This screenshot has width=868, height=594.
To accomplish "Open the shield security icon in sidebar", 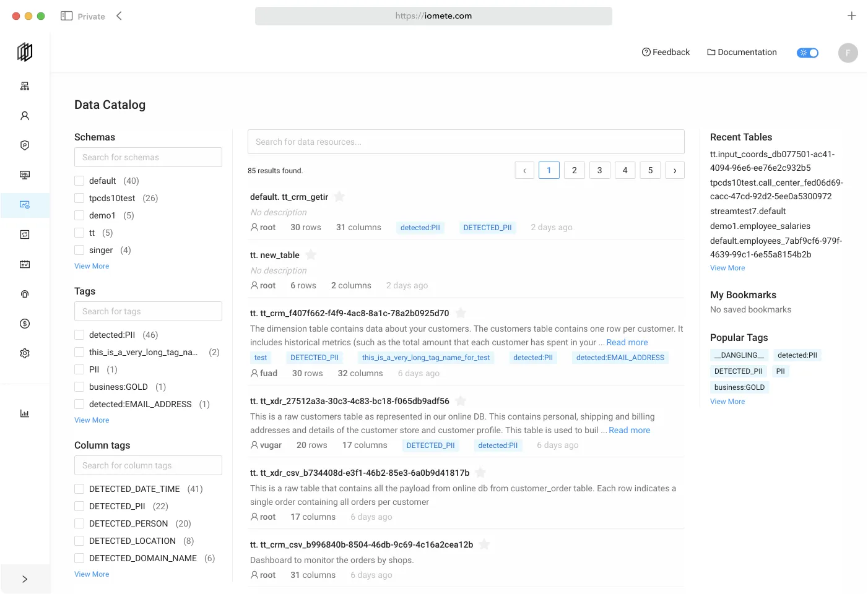I will [x=25, y=145].
